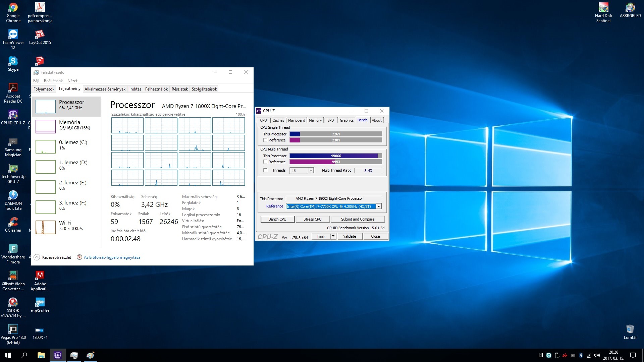Enable the Multi Thread Reference checkbox
The height and width of the screenshot is (362, 644).
click(x=265, y=162)
